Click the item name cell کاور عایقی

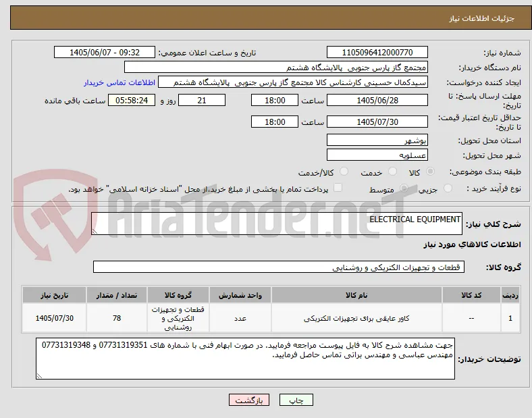click(356, 318)
